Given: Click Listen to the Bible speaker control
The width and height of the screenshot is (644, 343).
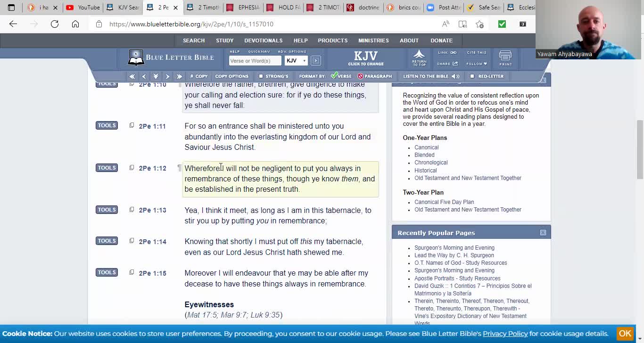Looking at the screenshot, I should [x=431, y=76].
